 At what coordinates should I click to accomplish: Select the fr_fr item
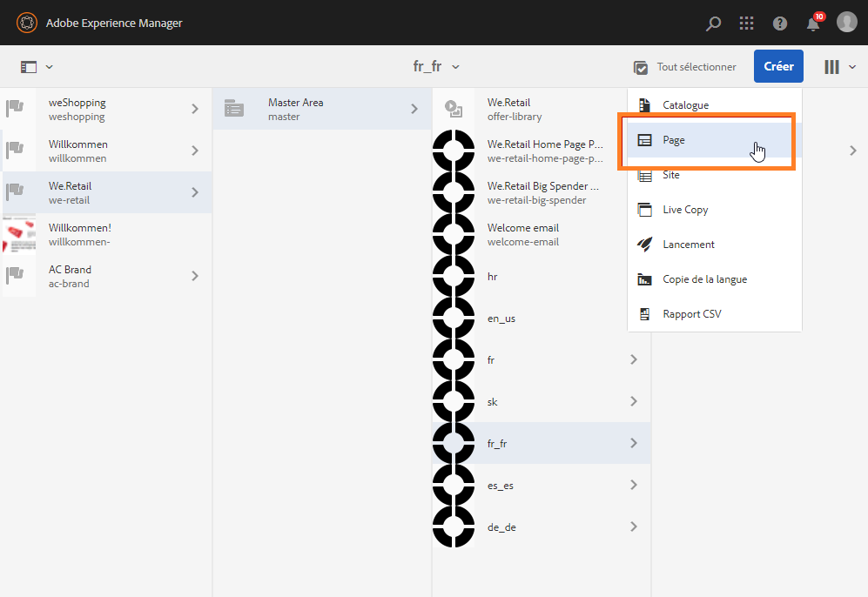coord(542,443)
